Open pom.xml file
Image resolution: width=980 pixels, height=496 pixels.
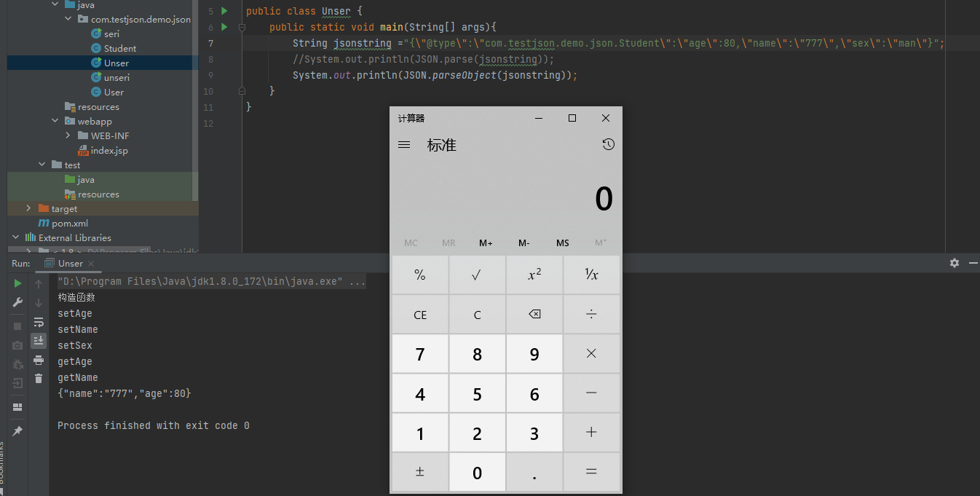[x=70, y=223]
